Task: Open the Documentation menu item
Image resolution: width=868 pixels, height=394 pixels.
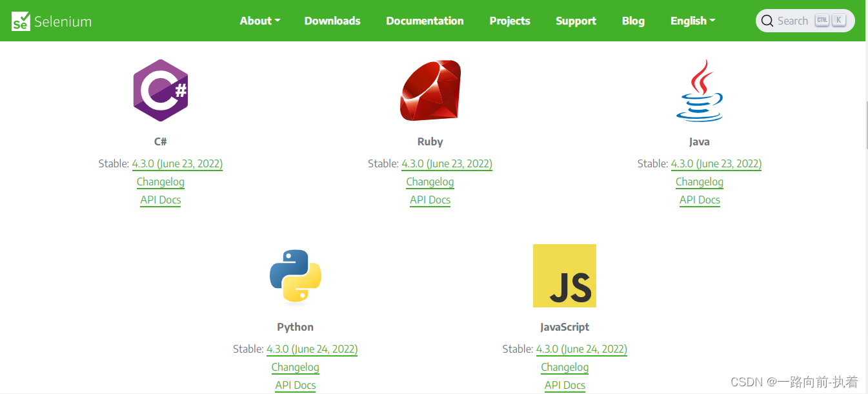Action: [x=425, y=20]
